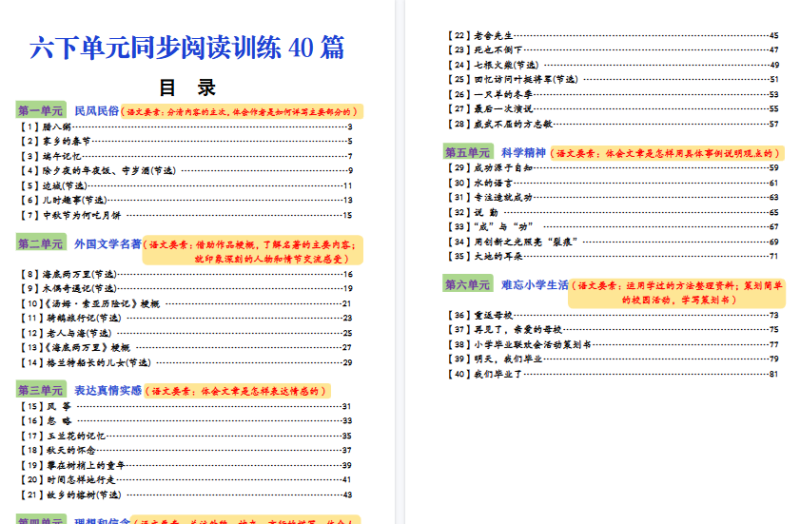This screenshot has height=524, width=800.
Task: Click entry '【23】死也不倒下'
Action: (613, 50)
